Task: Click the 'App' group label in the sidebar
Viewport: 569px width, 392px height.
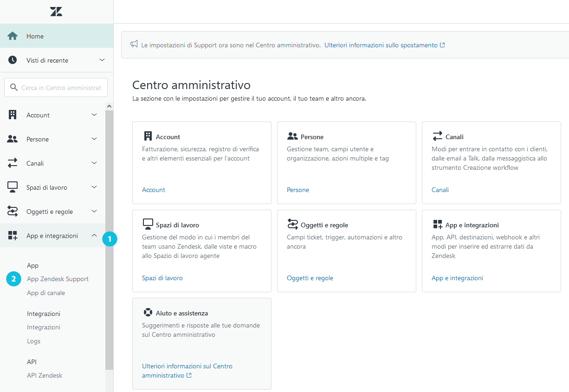Action: [x=32, y=265]
